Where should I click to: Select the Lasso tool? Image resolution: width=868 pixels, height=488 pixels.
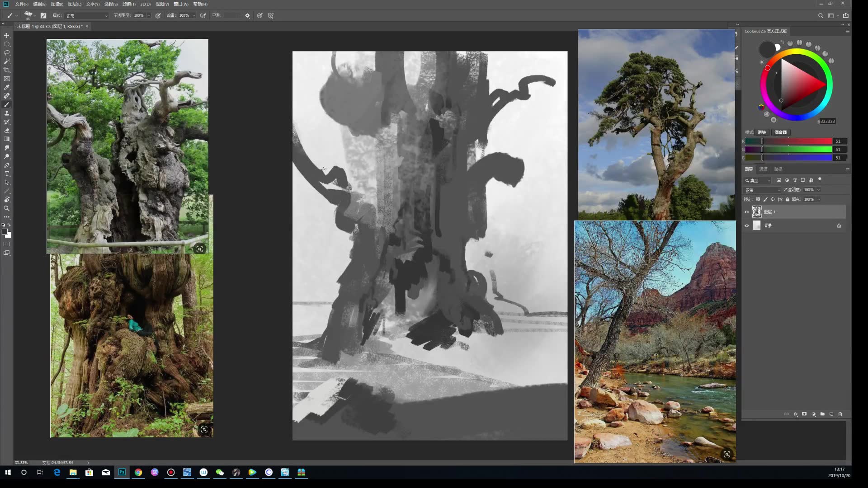pos(7,53)
